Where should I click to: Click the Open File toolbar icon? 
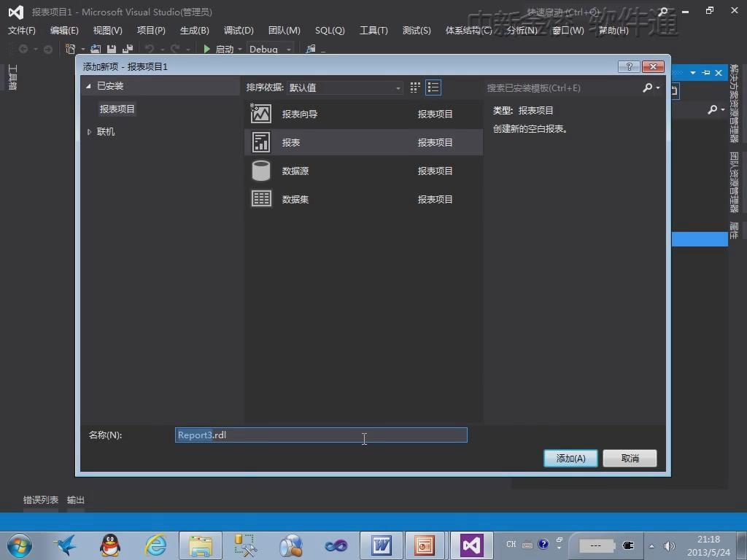pos(96,49)
